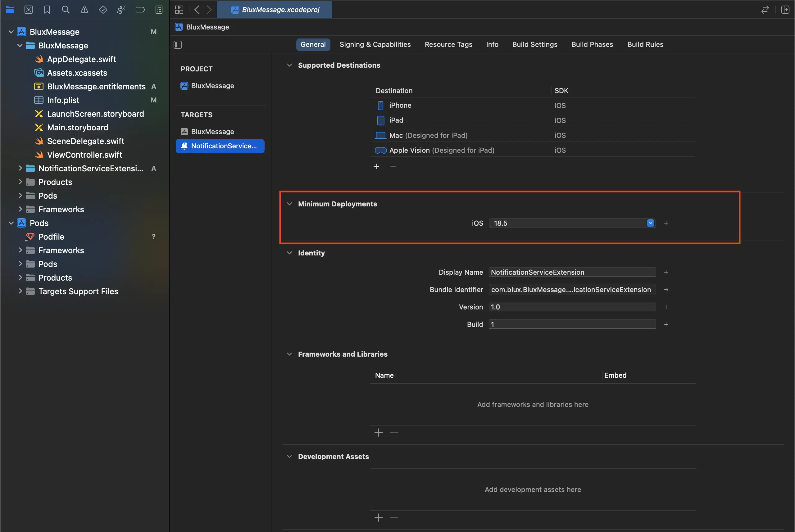Select the BluxMessage app target
Image resolution: width=795 pixels, height=532 pixels.
pyautogui.click(x=207, y=132)
